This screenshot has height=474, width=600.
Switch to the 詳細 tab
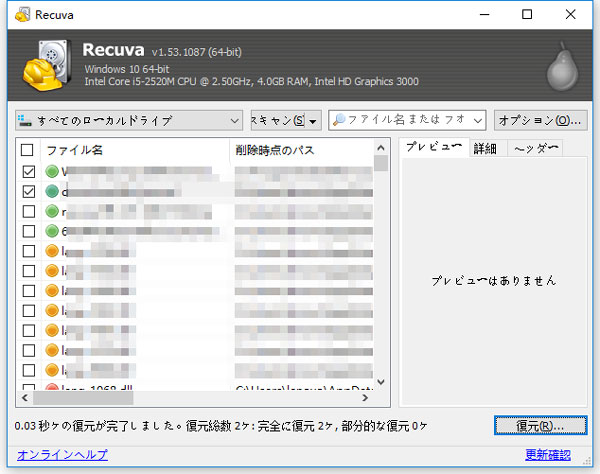click(485, 148)
